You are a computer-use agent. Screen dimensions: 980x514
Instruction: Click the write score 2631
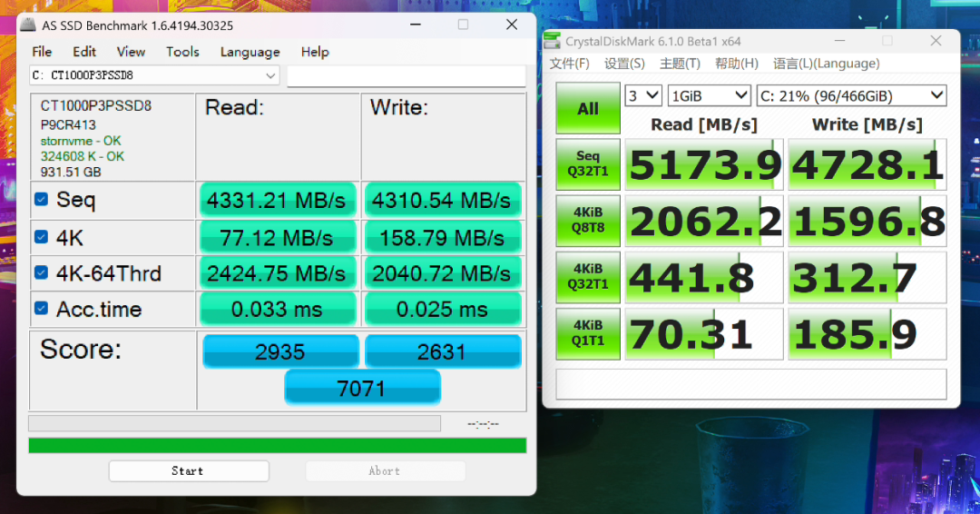tap(443, 351)
